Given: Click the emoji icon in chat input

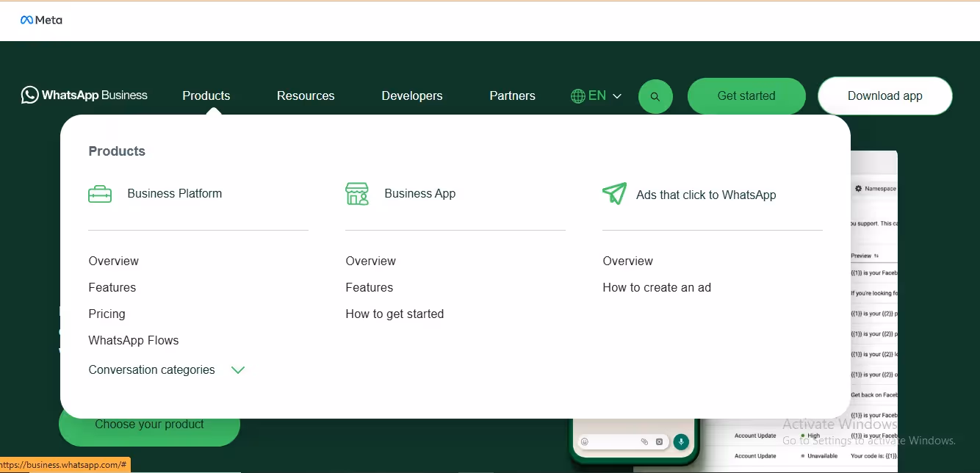Looking at the screenshot, I should 585,441.
